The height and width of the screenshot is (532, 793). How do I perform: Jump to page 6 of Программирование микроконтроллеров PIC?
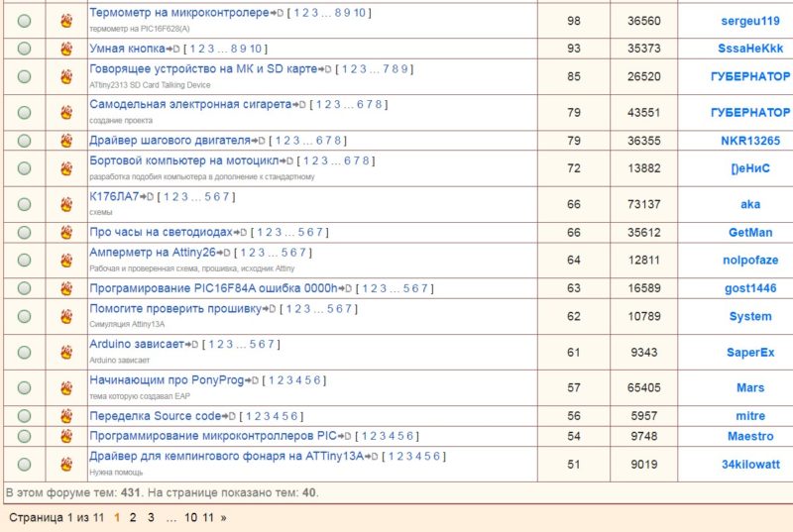click(x=409, y=436)
